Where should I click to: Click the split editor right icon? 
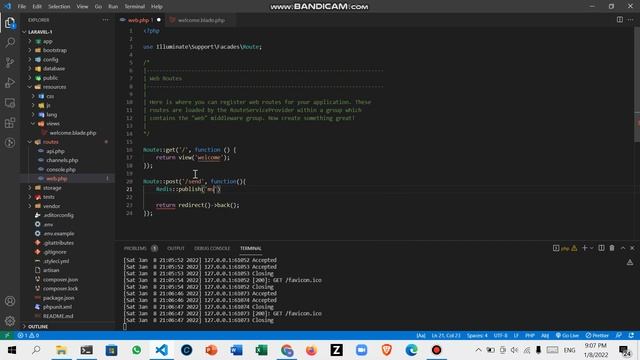pyautogui.click(x=620, y=20)
